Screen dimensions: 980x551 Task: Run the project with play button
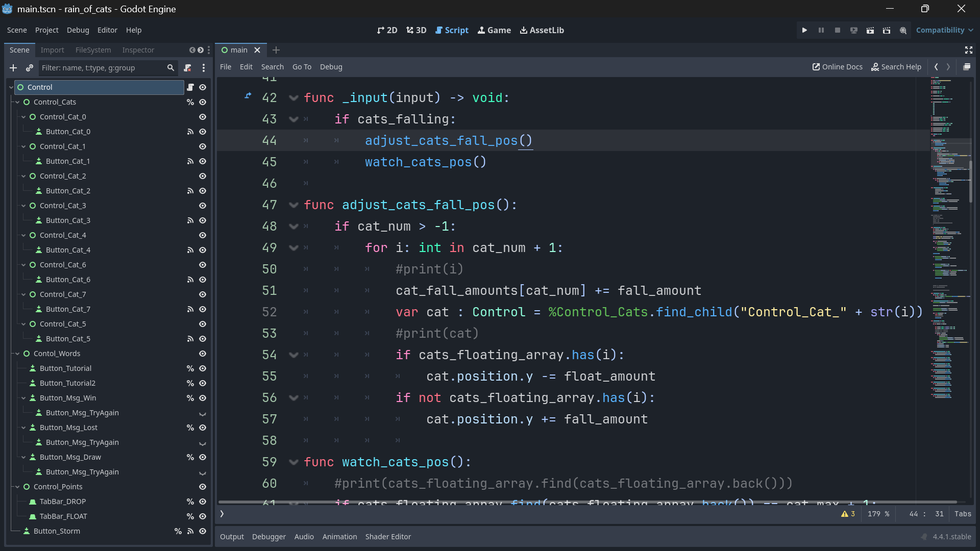pos(804,30)
